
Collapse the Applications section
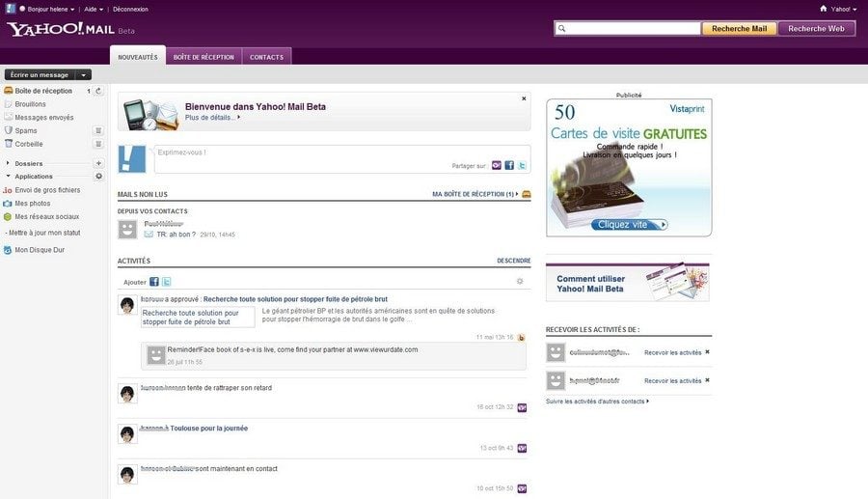click(9, 177)
